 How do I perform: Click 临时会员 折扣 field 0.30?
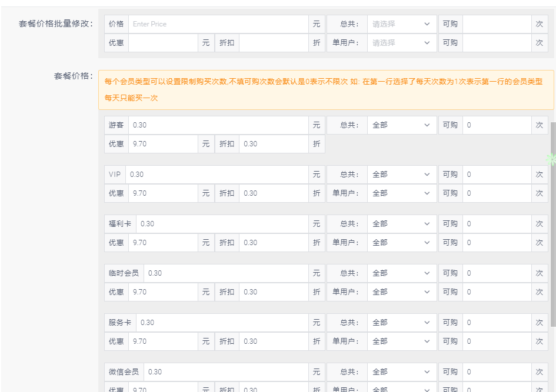point(274,292)
